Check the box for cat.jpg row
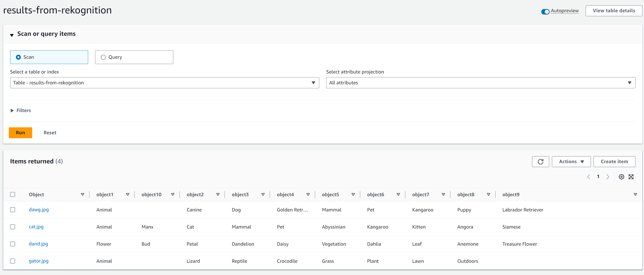 tap(12, 227)
